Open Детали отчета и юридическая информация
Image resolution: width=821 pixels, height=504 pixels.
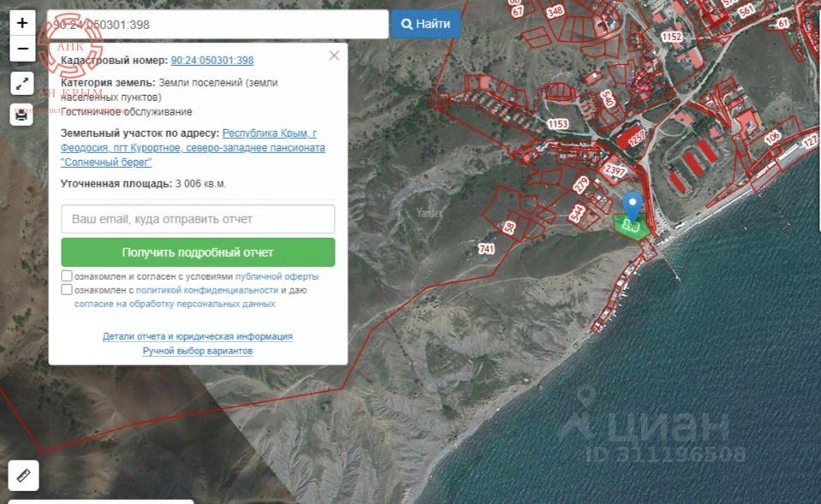click(x=198, y=336)
